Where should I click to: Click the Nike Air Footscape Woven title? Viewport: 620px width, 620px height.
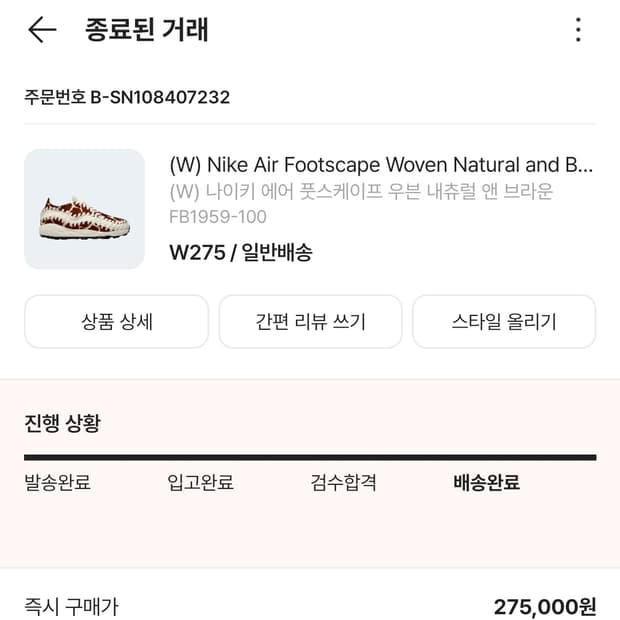pyautogui.click(x=381, y=164)
